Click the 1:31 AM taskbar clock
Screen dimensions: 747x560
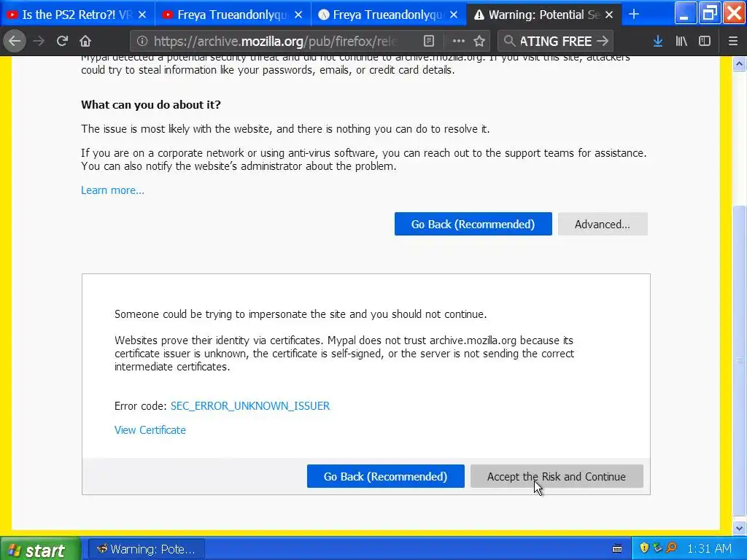pos(709,548)
